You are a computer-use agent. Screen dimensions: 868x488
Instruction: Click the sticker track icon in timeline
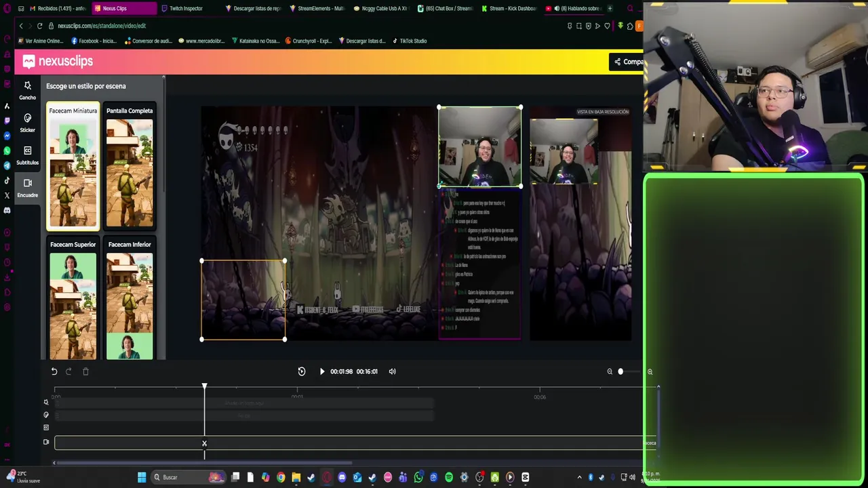46,415
